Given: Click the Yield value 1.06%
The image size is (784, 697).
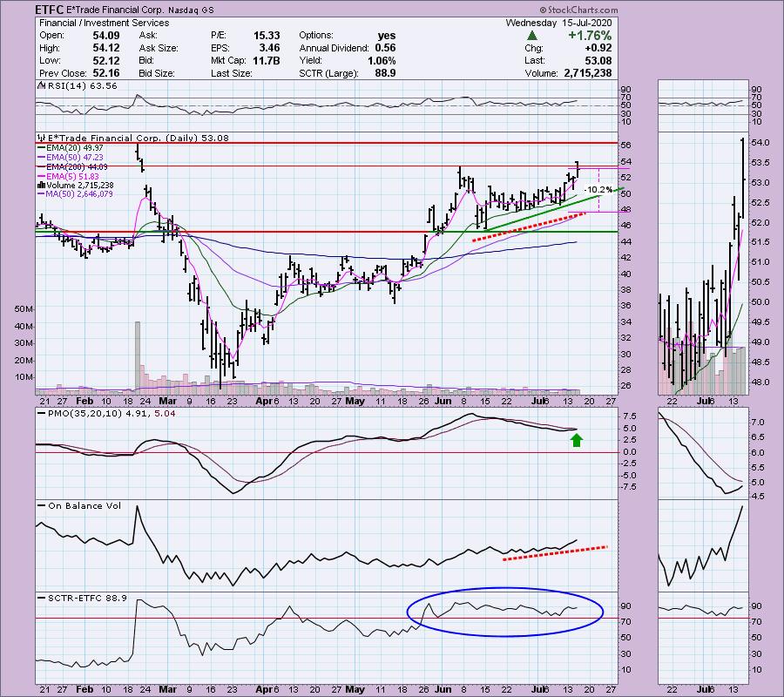Looking at the screenshot, I should click(x=382, y=60).
